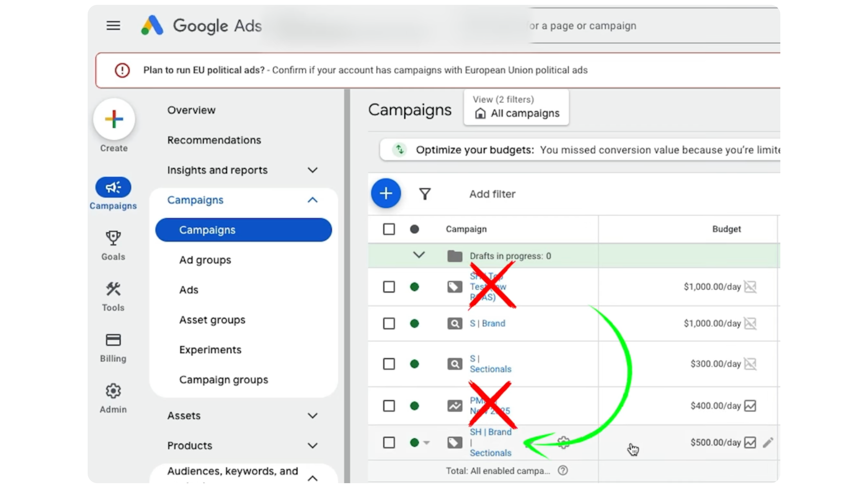Collapse the Campaigns menu section chevron
Image resolution: width=868 pixels, height=488 pixels.
pyautogui.click(x=312, y=200)
